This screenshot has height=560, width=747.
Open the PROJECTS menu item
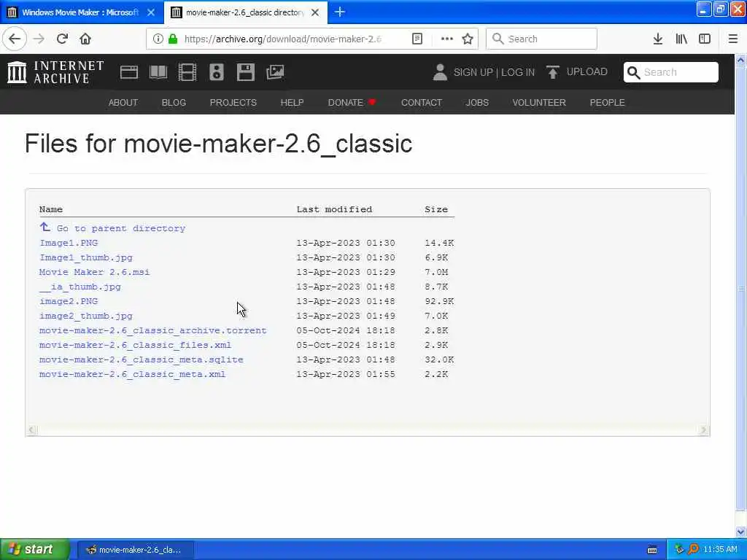[233, 102]
